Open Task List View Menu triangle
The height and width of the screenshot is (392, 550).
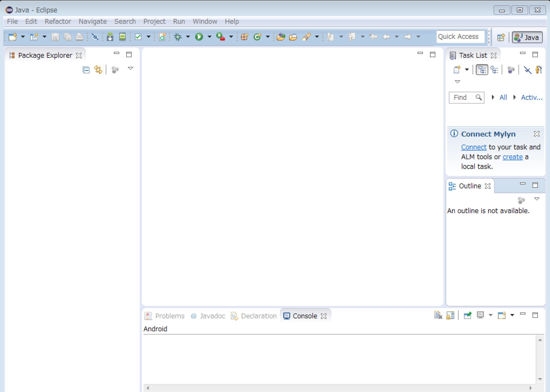point(457,82)
